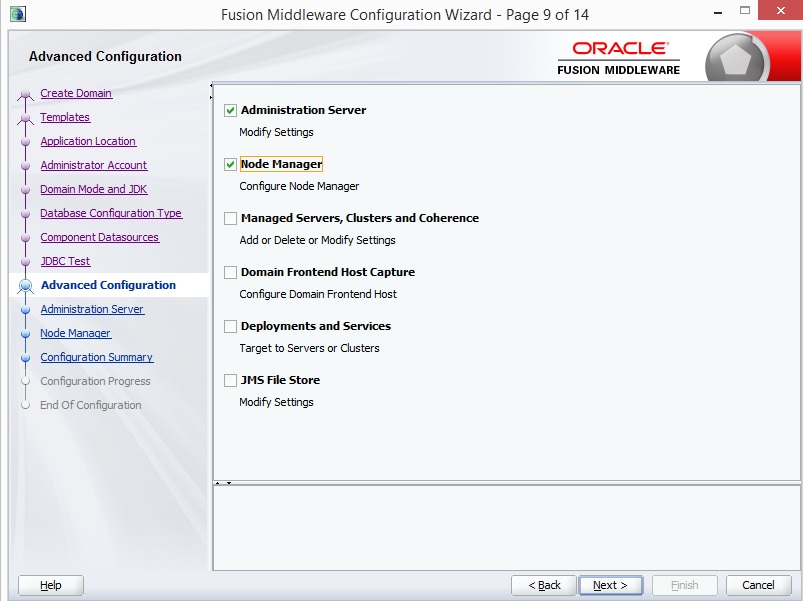Click the Administrator Account step bullet icon
Viewport: 803px width, 601px height.
[25, 166]
